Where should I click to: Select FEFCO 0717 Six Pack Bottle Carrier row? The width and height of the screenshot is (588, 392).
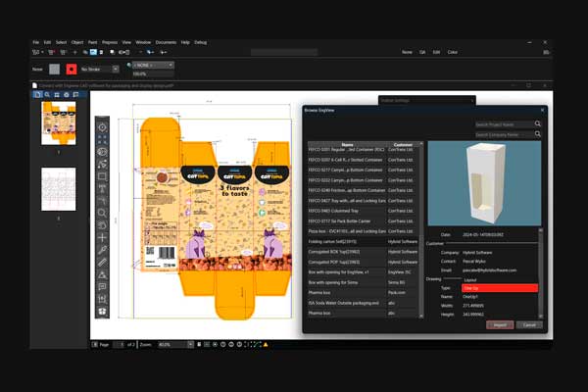363,220
